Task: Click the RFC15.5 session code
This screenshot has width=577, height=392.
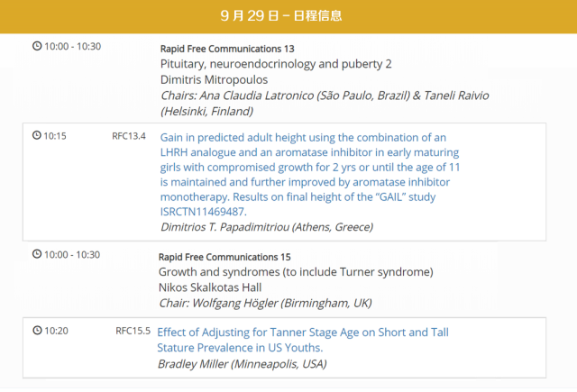Action: click(133, 331)
